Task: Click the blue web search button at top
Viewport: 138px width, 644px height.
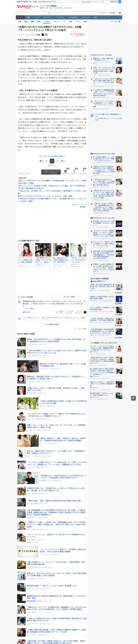Action: (x=120, y=2)
